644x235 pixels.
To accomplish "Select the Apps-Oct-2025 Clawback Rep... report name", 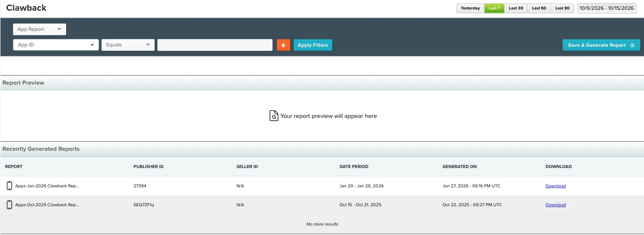I will [47, 205].
